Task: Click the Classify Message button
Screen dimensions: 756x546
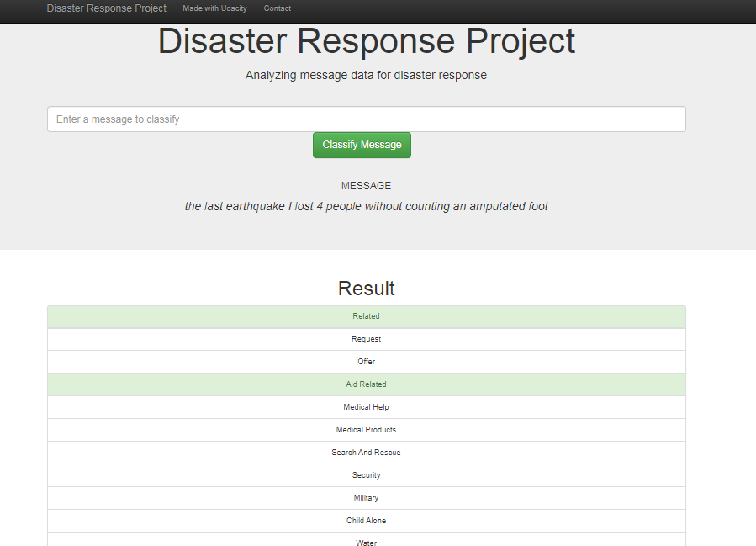Action: pyautogui.click(x=362, y=145)
